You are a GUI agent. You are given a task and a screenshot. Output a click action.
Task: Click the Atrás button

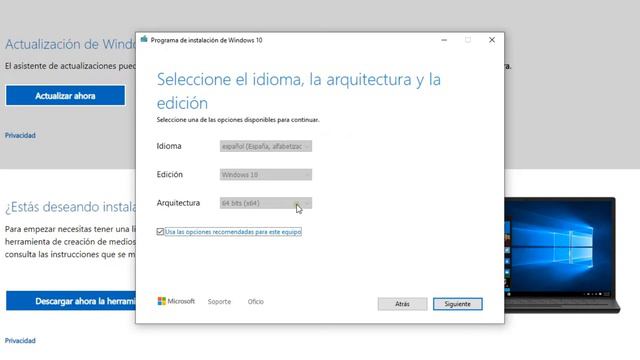402,304
